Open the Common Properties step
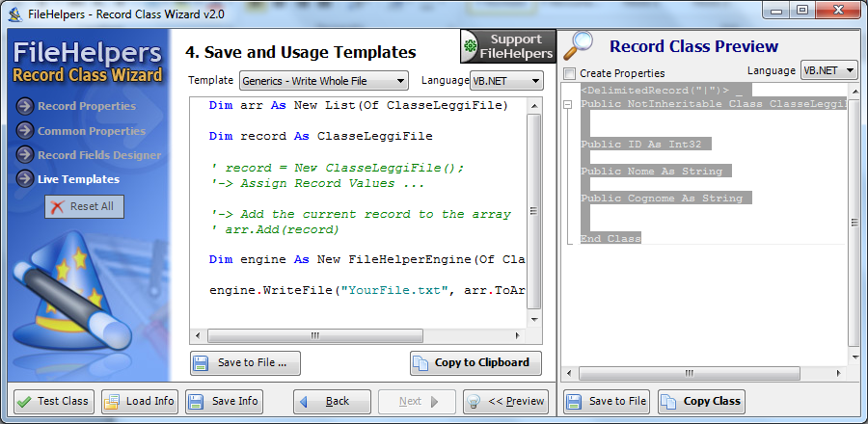 coord(92,131)
